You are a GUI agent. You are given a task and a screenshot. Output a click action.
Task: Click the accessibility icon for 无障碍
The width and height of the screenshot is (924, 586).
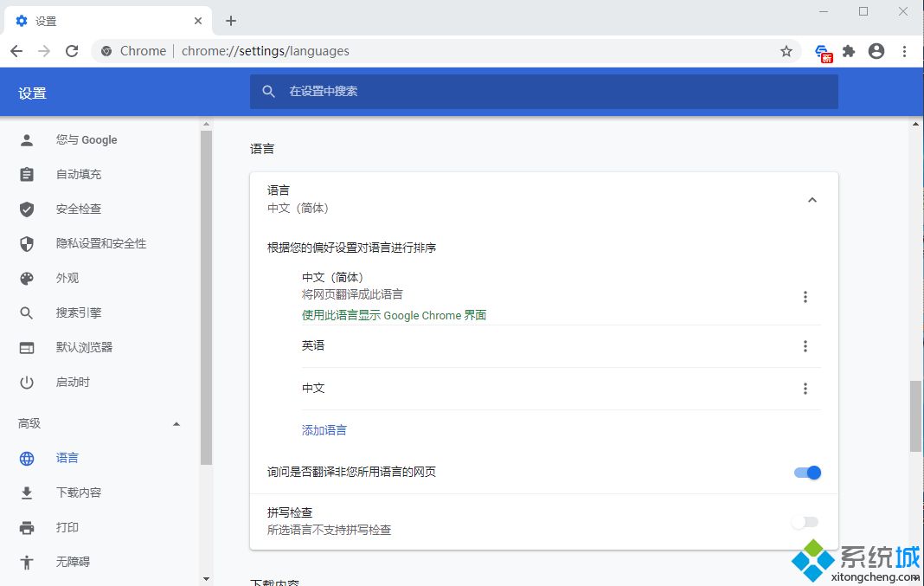[x=27, y=562]
